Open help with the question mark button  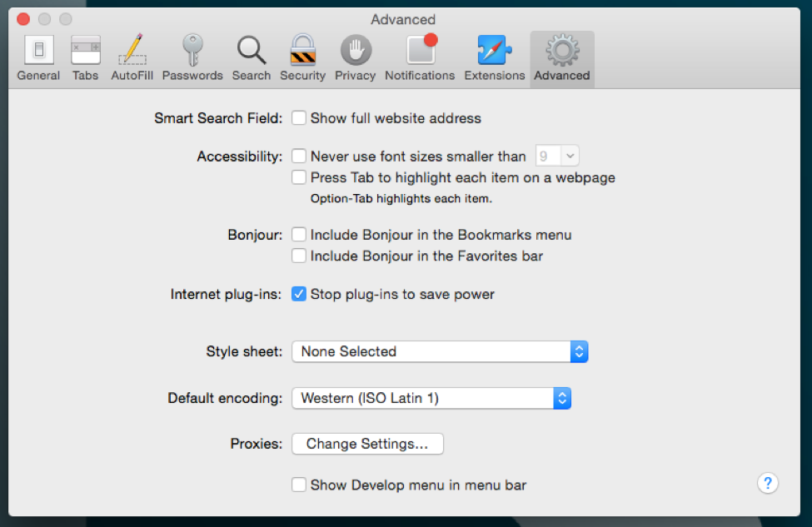768,484
